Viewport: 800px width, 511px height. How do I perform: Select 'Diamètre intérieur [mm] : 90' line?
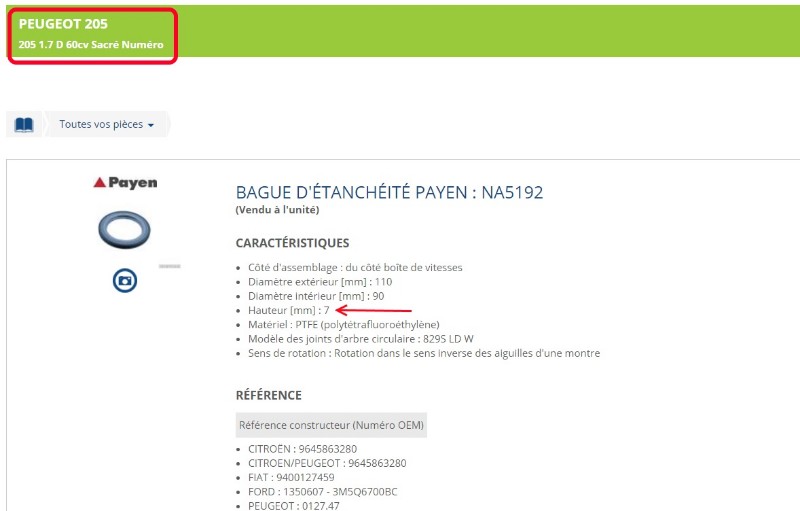coord(316,296)
